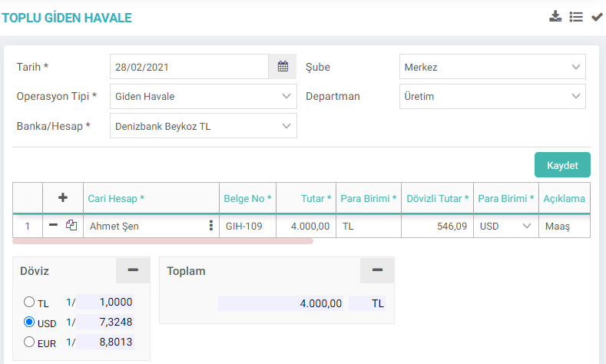Image resolution: width=606 pixels, height=364 pixels.
Task: Open the list view icon in the header
Action: pyautogui.click(x=576, y=17)
